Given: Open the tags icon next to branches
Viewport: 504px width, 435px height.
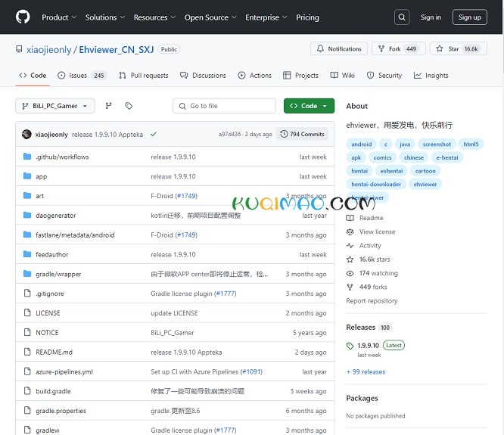Looking at the screenshot, I should click(x=129, y=106).
